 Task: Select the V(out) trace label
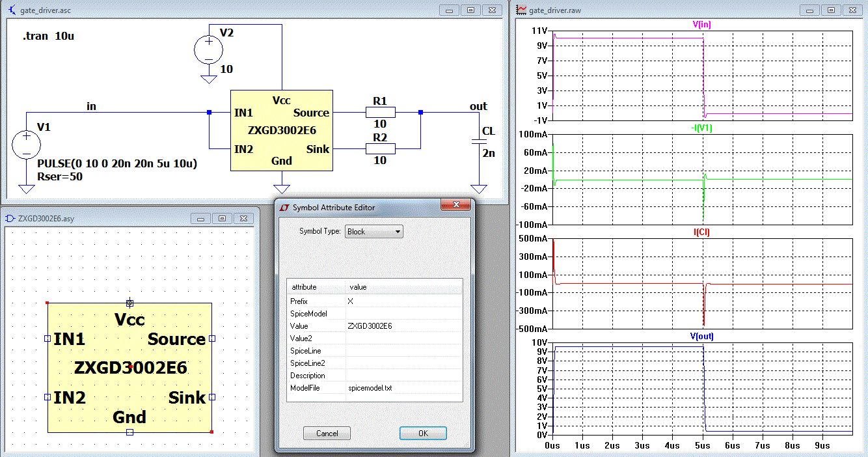pyautogui.click(x=701, y=336)
